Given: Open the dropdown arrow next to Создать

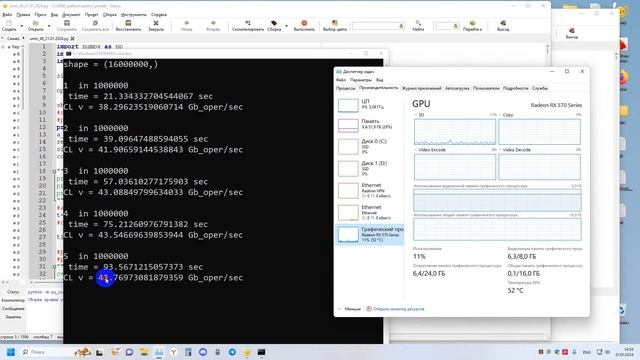Looking at the screenshot, I should [22, 26].
